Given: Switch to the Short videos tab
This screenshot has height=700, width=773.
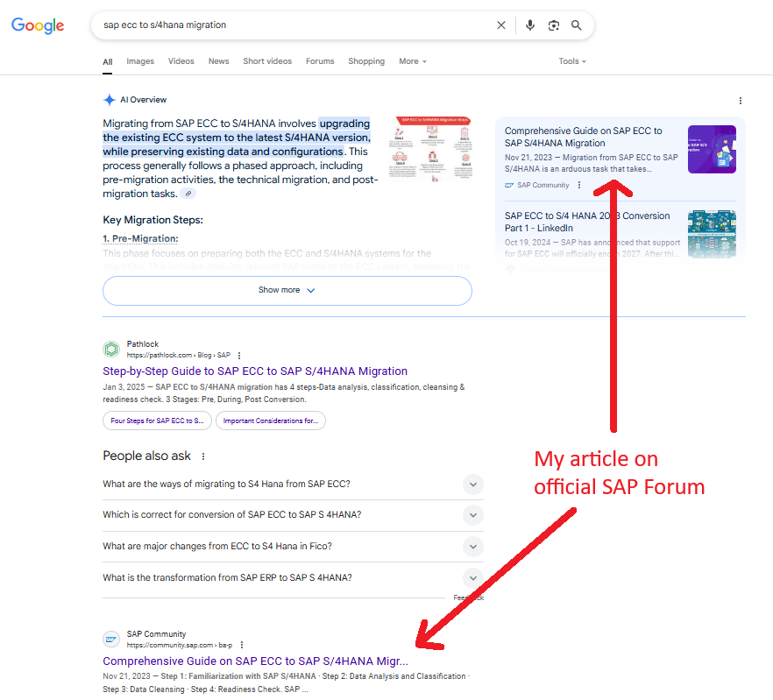Looking at the screenshot, I should [267, 61].
